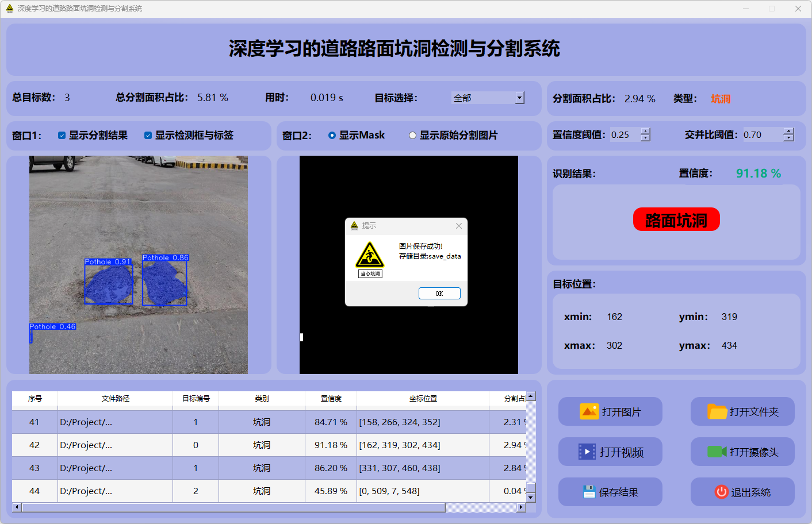The width and height of the screenshot is (812, 524).
Task: Click the pothole warning sign in dialog
Action: click(370, 256)
